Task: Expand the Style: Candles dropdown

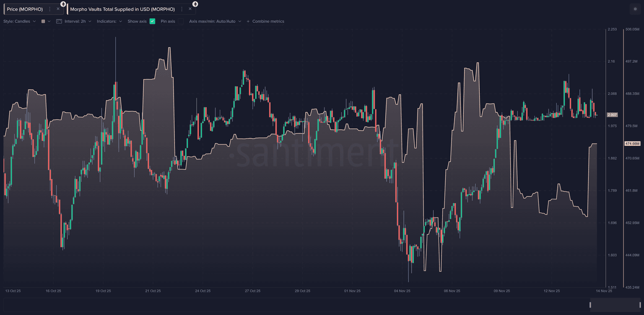Action: pos(19,21)
